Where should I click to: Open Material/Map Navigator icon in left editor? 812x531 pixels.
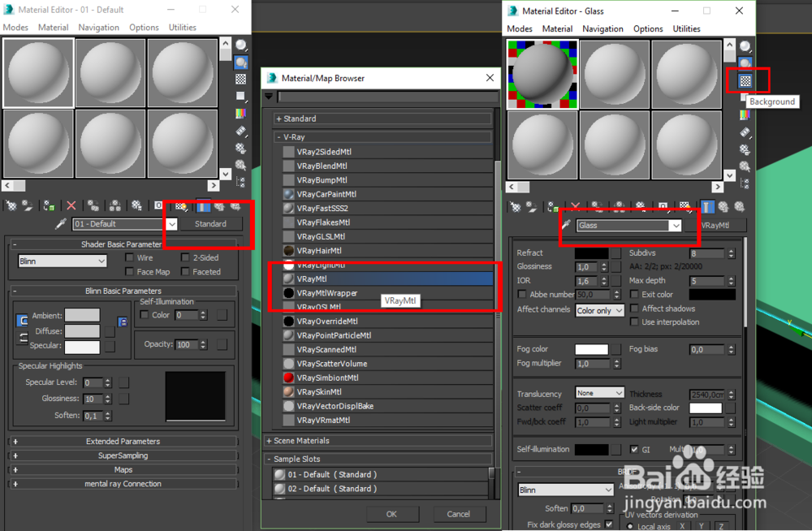241,182
